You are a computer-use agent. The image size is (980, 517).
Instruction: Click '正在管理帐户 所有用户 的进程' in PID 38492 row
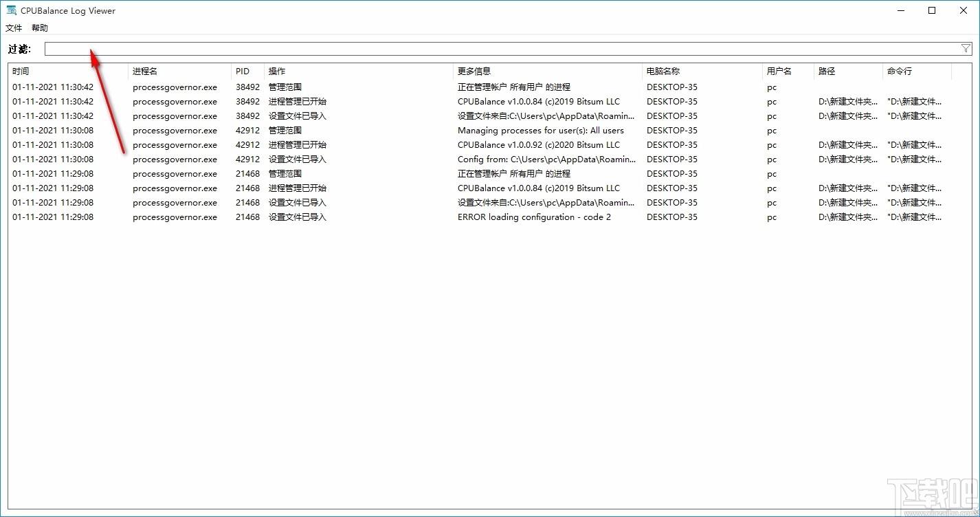(x=514, y=87)
